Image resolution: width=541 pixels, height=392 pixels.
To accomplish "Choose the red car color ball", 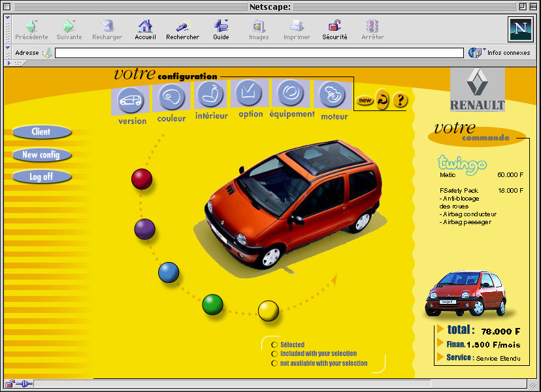I will tap(142, 179).
